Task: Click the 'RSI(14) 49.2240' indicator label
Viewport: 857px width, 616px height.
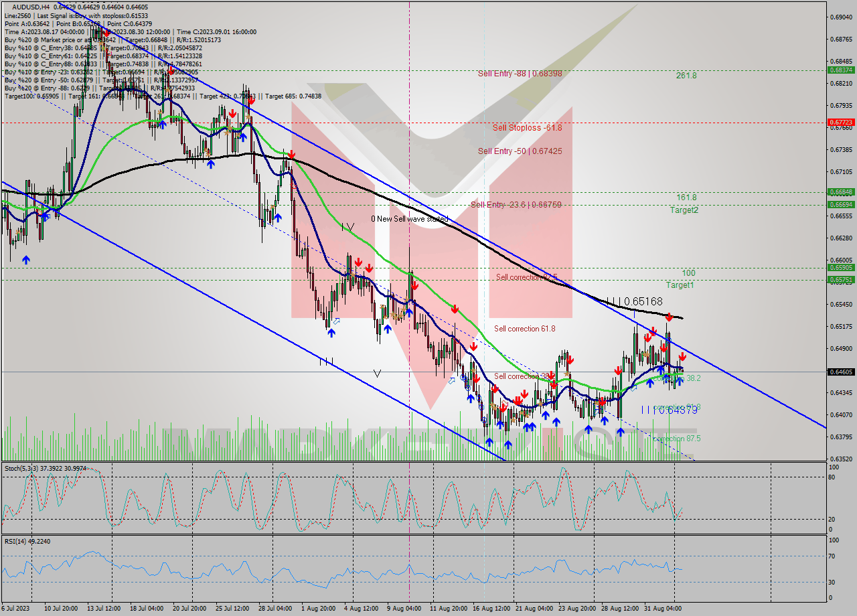Action: (x=27, y=541)
